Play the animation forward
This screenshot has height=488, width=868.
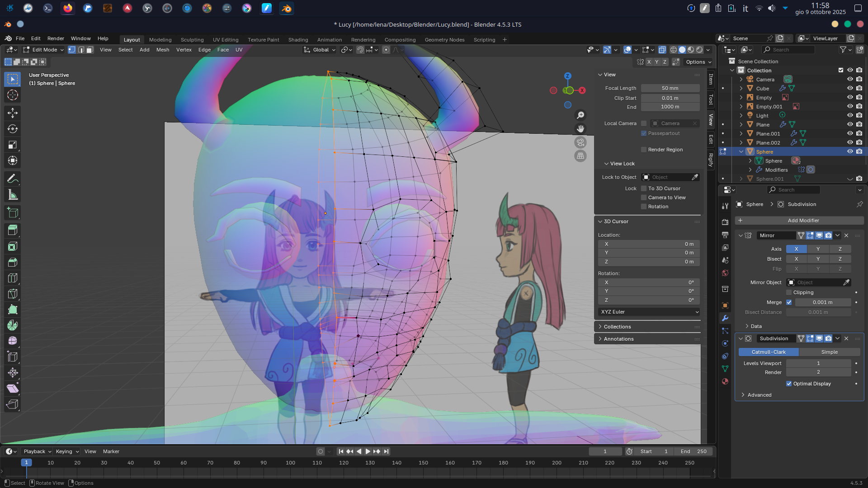click(x=368, y=451)
